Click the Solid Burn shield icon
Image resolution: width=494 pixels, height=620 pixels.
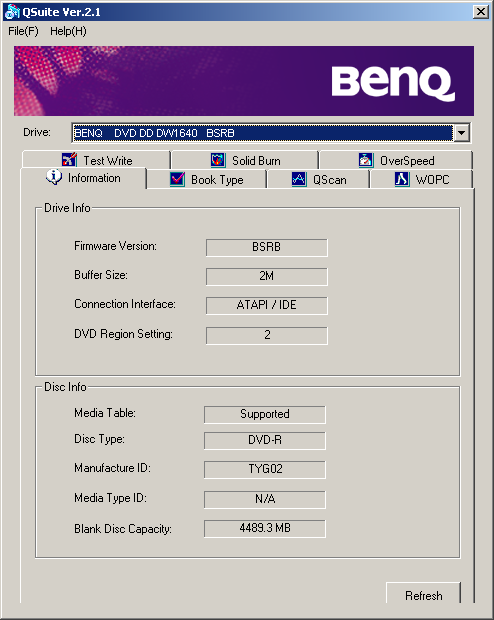(218, 160)
